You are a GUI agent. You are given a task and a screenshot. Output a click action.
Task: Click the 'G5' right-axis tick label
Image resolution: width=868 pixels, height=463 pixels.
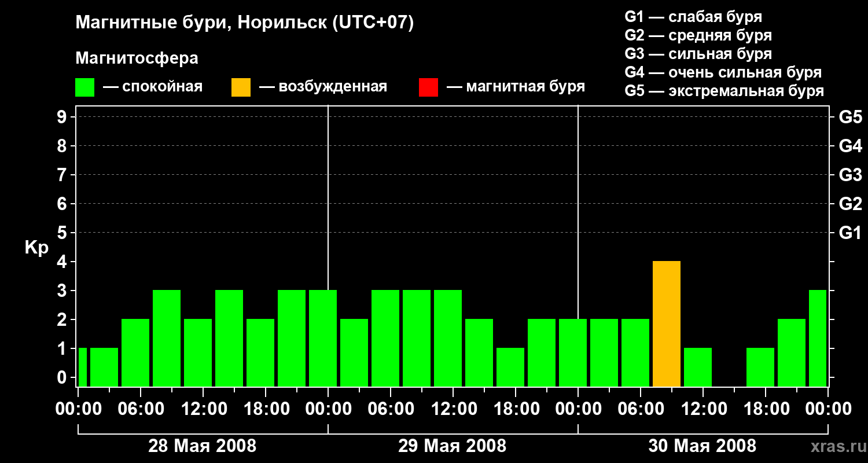pos(851,117)
